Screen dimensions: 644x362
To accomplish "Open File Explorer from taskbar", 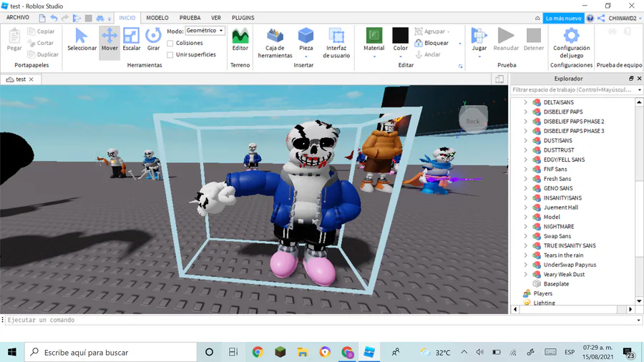I will [x=303, y=352].
